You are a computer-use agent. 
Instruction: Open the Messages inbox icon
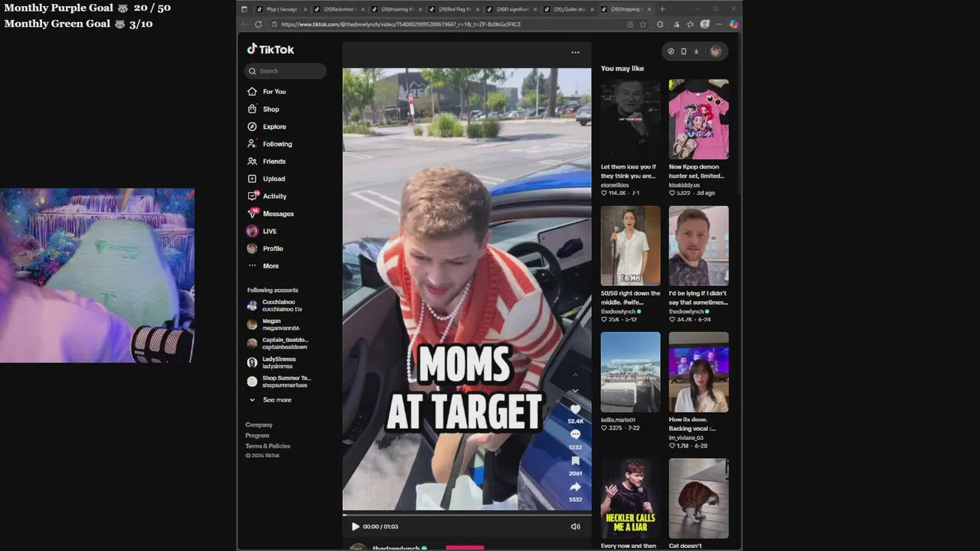click(x=252, y=214)
